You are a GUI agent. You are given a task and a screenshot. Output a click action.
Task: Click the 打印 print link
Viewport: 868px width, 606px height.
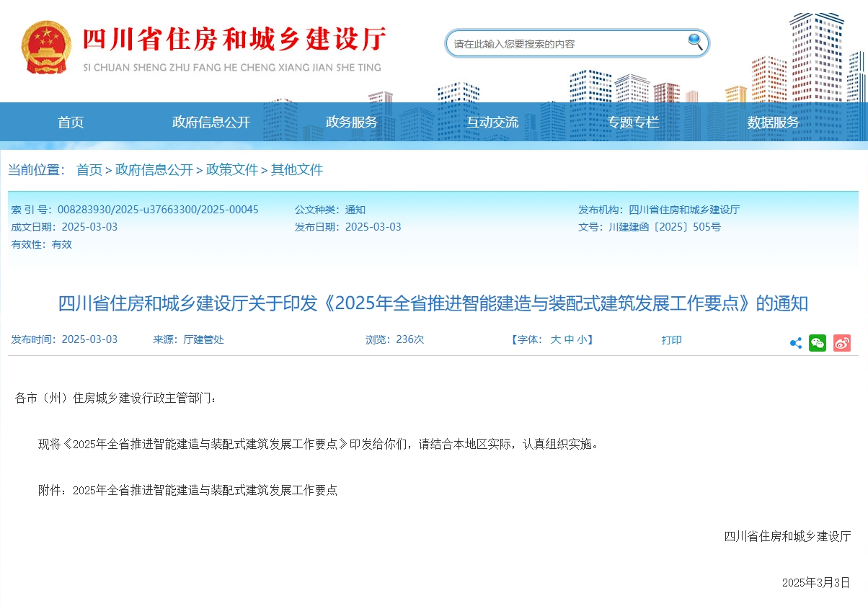pos(671,339)
